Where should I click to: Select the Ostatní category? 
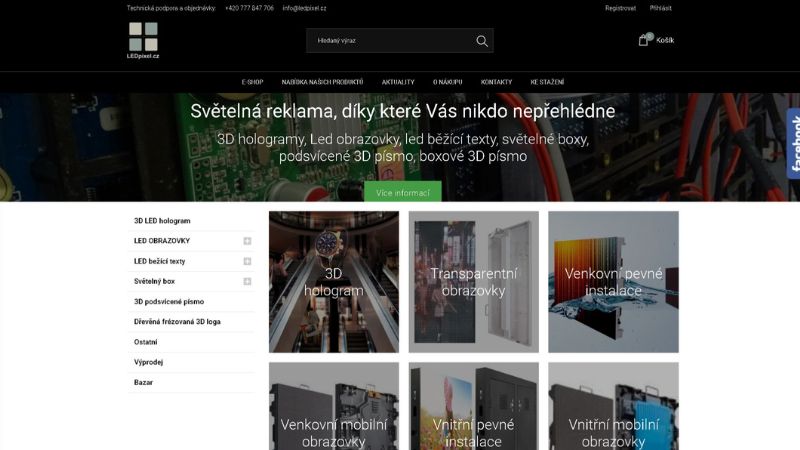[145, 342]
